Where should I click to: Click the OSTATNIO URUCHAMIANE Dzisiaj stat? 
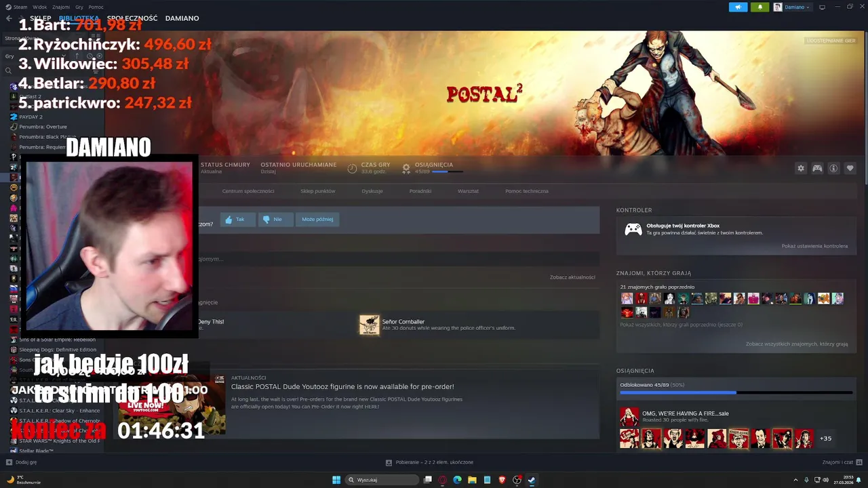pos(298,168)
